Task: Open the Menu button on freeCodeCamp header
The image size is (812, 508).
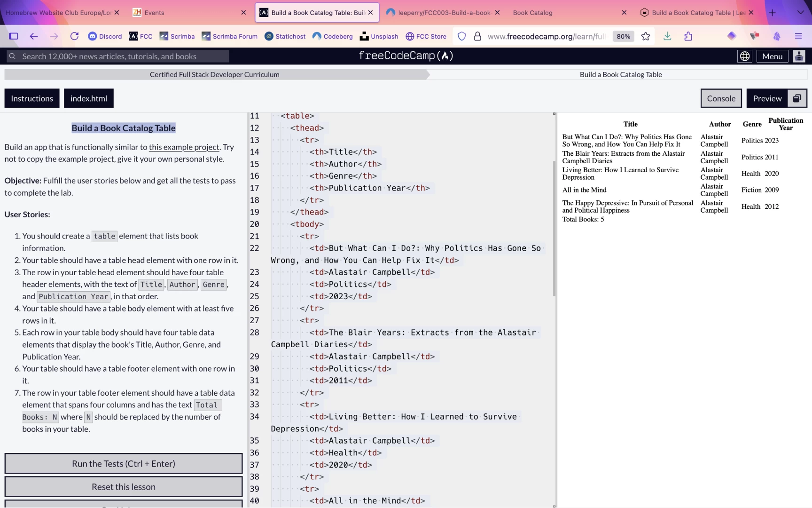Action: pos(772,56)
